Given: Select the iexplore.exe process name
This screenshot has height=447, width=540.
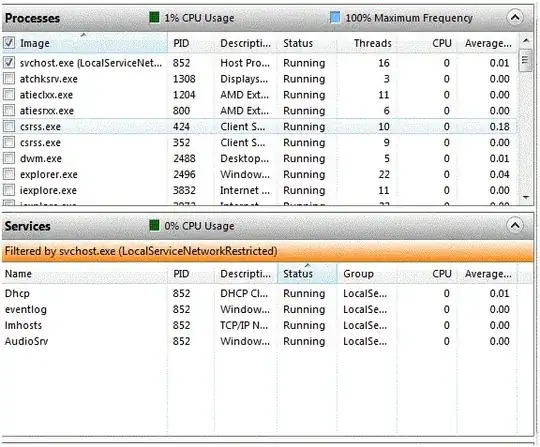Looking at the screenshot, I should point(48,190).
